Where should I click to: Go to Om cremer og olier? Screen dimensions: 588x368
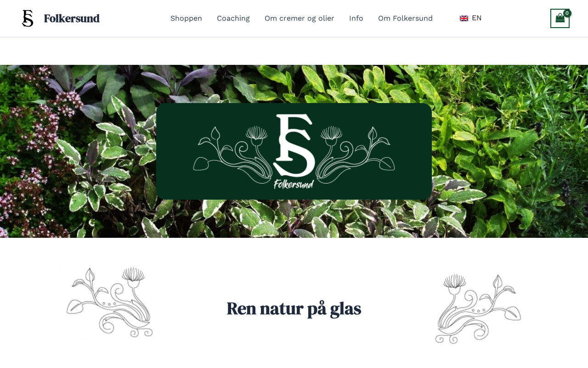[x=300, y=18]
